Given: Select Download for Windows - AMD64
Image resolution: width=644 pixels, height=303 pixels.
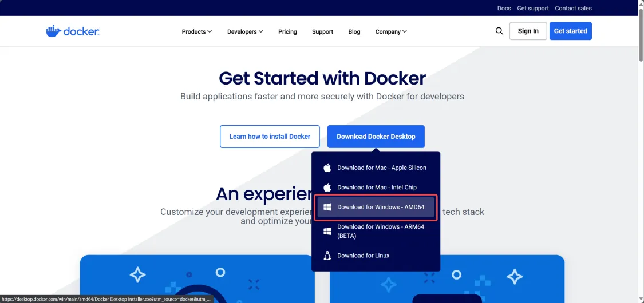Looking at the screenshot, I should (x=376, y=207).
